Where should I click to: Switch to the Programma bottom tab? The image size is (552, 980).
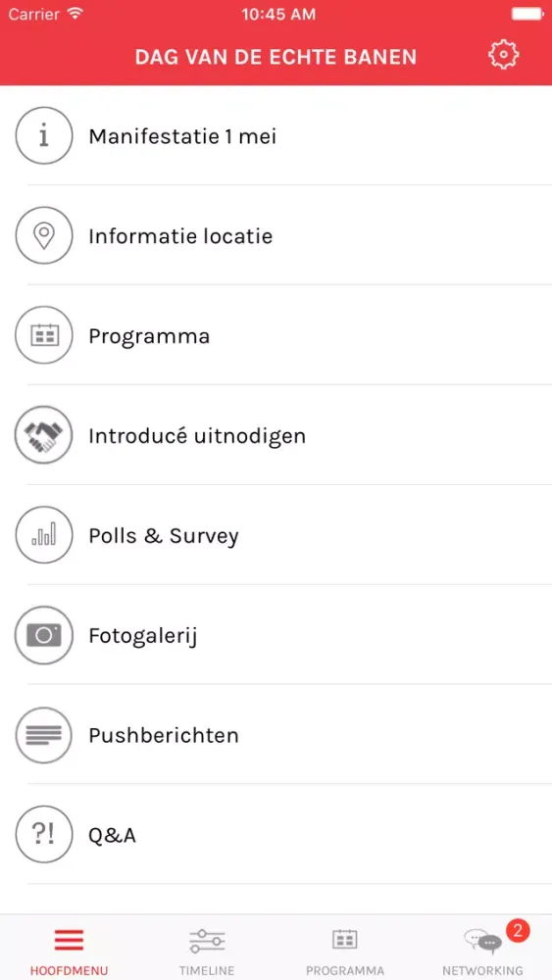point(344,949)
